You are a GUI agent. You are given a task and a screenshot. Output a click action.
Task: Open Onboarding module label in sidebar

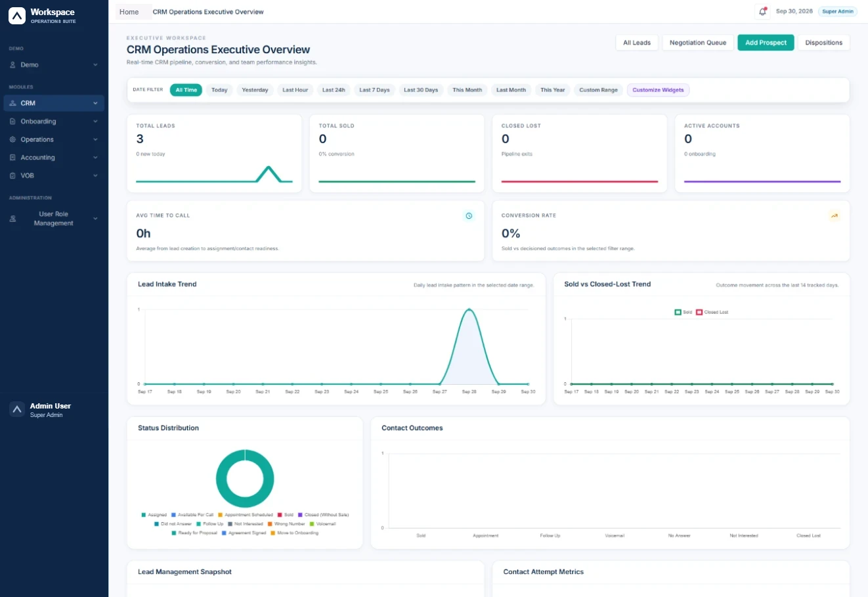38,122
